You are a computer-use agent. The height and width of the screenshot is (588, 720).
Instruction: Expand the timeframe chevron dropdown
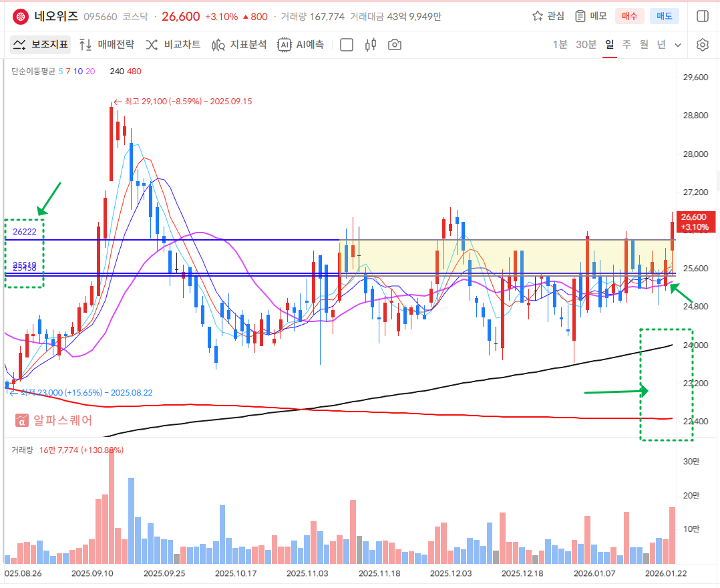click(x=678, y=45)
